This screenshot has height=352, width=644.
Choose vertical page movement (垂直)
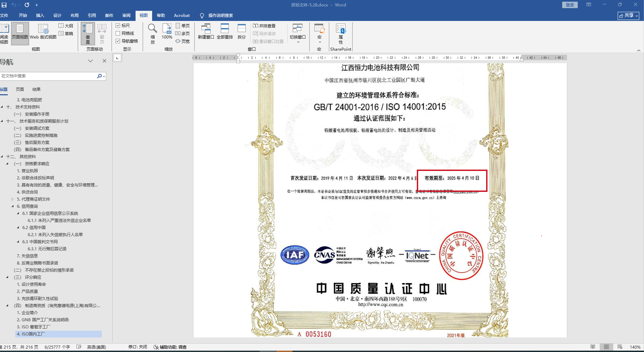tap(88, 33)
